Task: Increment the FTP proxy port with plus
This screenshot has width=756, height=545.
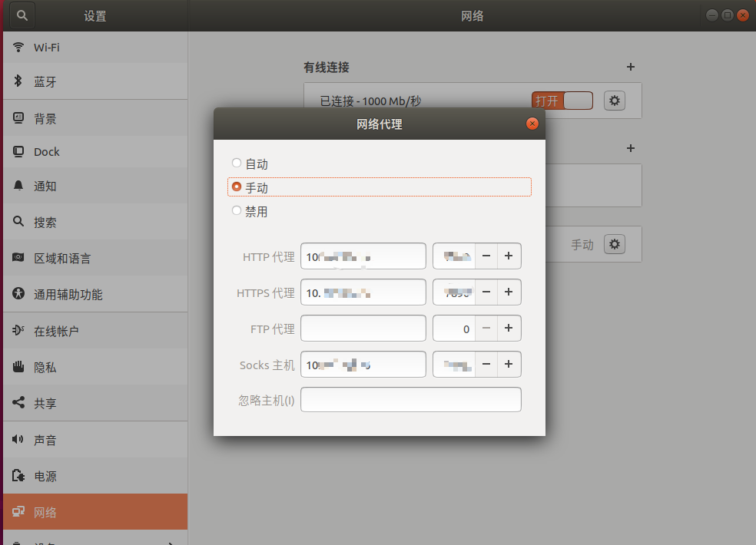Action: [509, 328]
